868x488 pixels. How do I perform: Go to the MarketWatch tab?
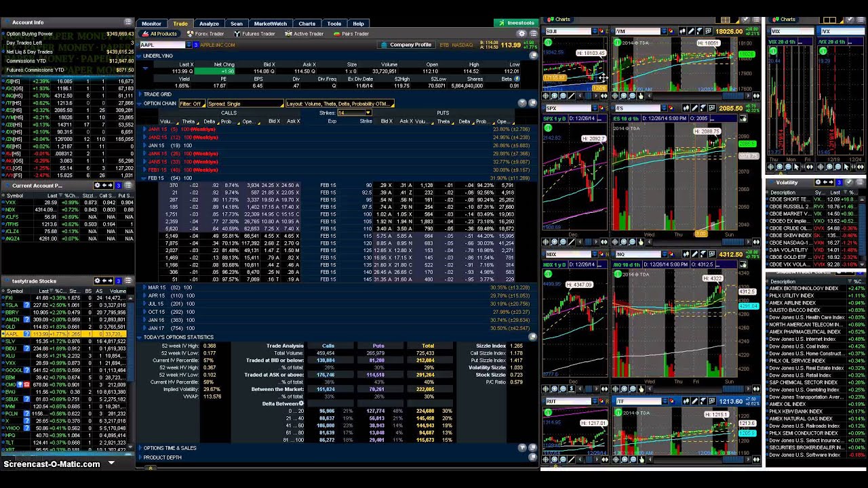tap(271, 24)
